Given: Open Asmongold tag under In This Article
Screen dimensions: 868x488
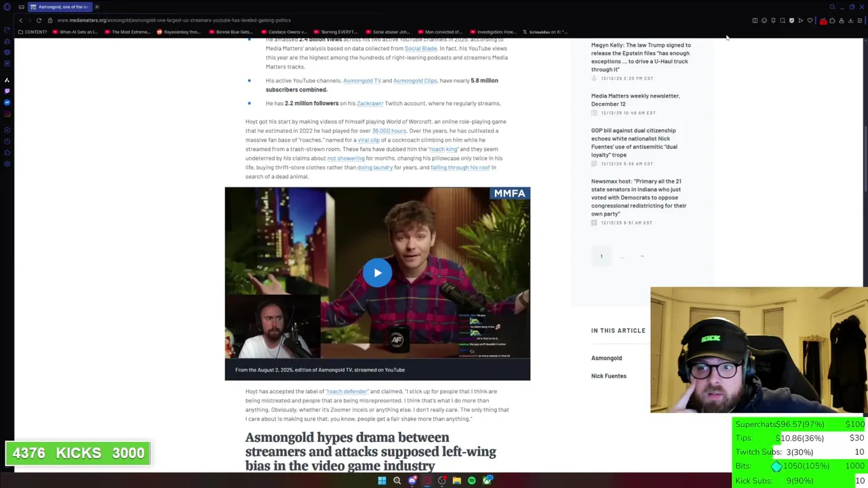Looking at the screenshot, I should (606, 358).
